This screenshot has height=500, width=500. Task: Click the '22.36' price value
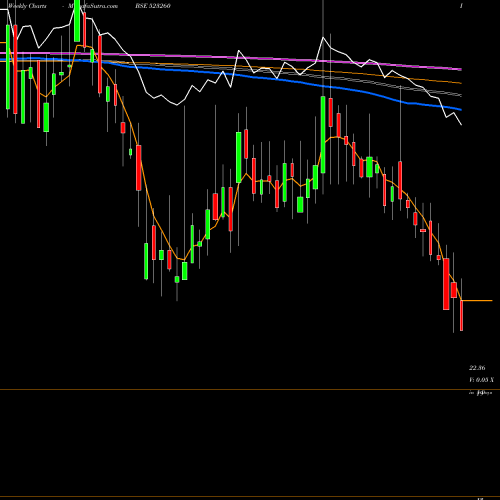[477, 368]
